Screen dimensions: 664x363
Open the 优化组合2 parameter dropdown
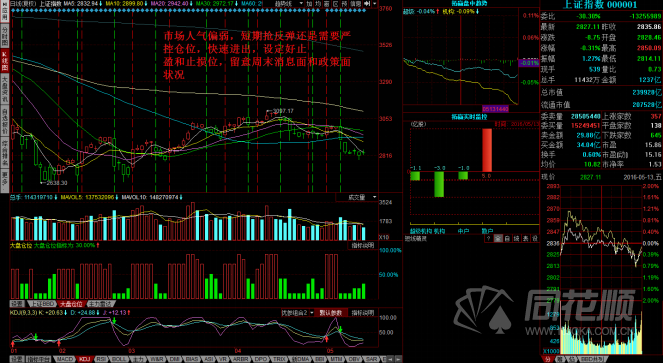click(x=298, y=313)
